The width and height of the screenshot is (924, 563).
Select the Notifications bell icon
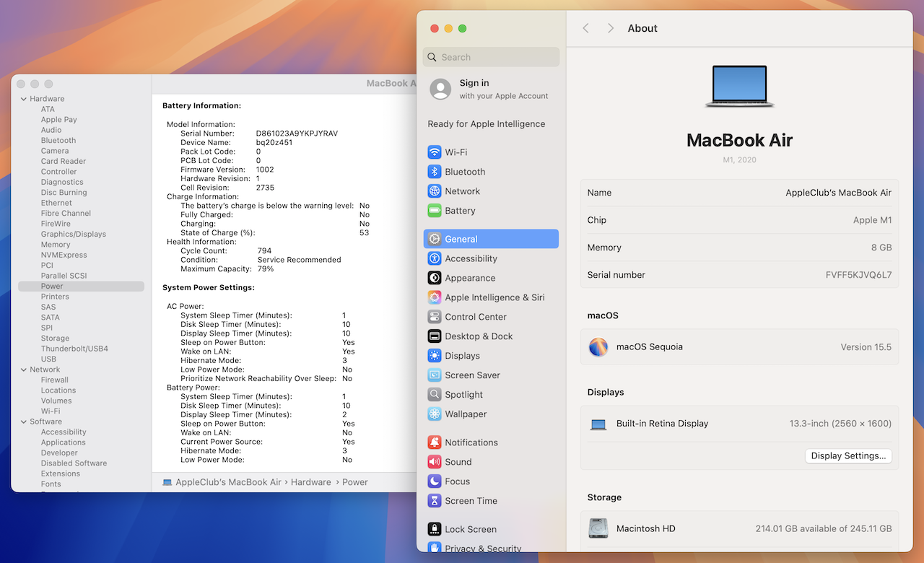434,442
